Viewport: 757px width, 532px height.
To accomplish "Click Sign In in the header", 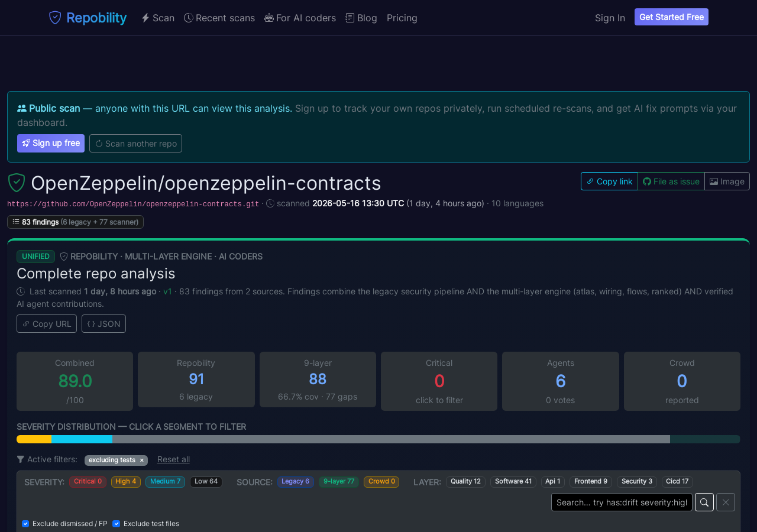I will tap(610, 18).
